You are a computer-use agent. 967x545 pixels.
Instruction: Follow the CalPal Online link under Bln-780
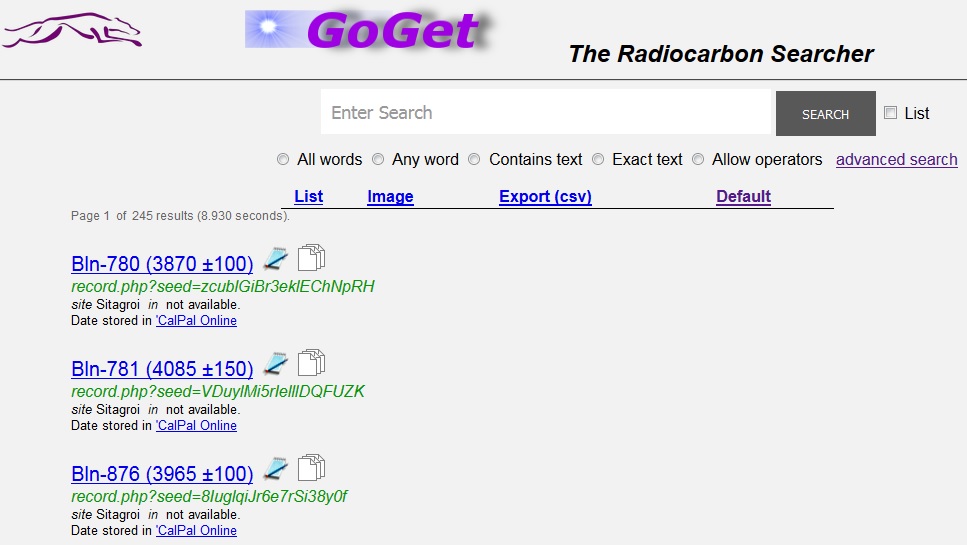coord(197,321)
